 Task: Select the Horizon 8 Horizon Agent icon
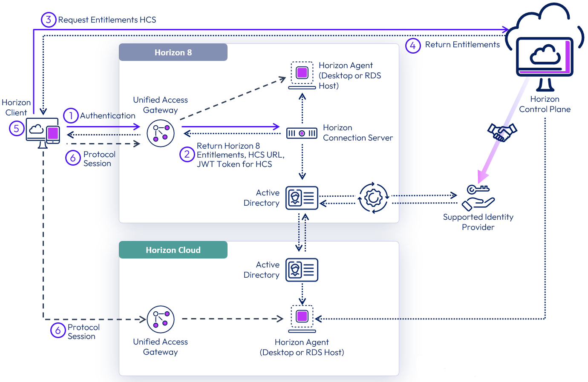(x=302, y=75)
